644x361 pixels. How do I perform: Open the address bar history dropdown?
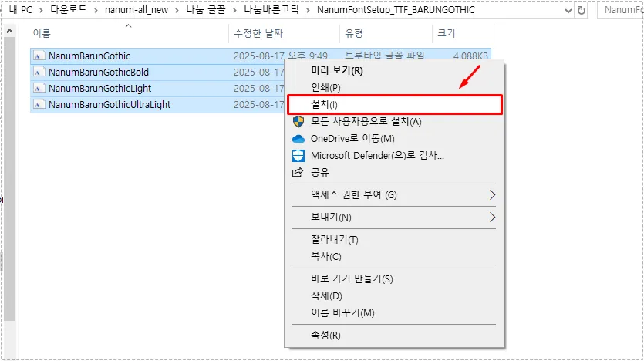tap(568, 11)
